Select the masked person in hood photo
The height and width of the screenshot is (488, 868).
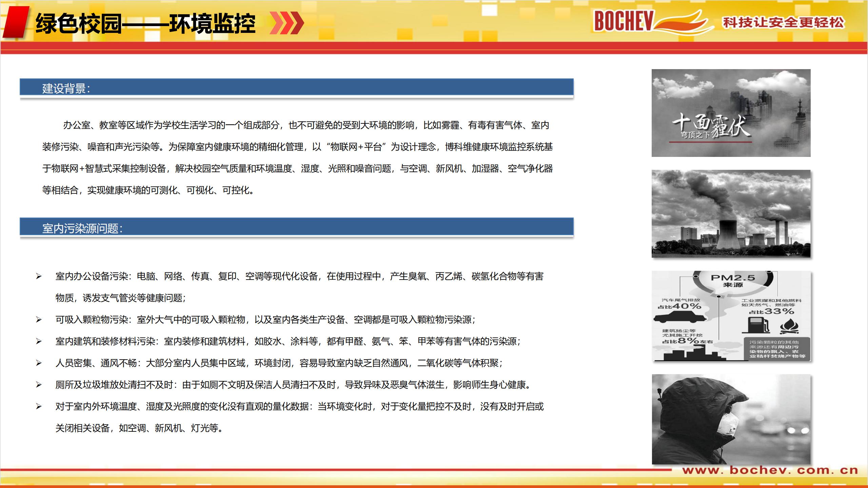pos(731,420)
